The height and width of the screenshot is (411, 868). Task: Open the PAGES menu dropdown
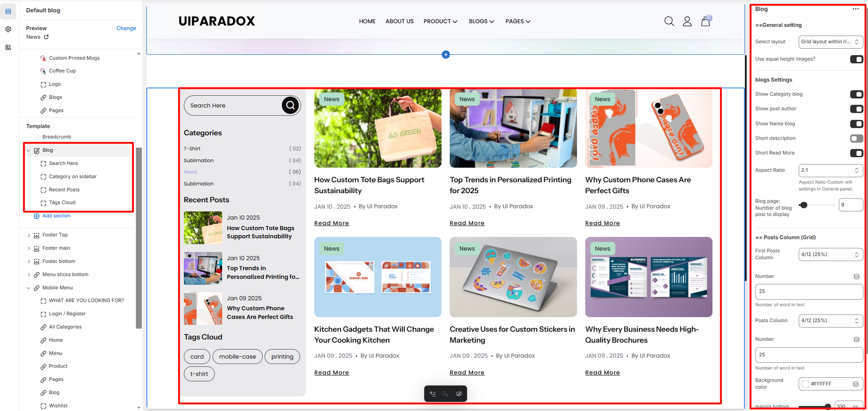(x=518, y=21)
